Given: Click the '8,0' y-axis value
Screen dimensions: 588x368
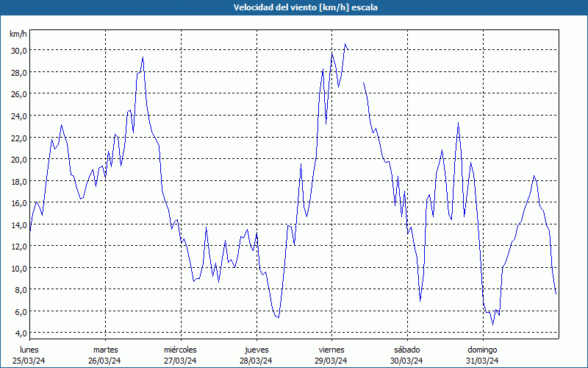Looking at the screenshot, I should point(21,290).
